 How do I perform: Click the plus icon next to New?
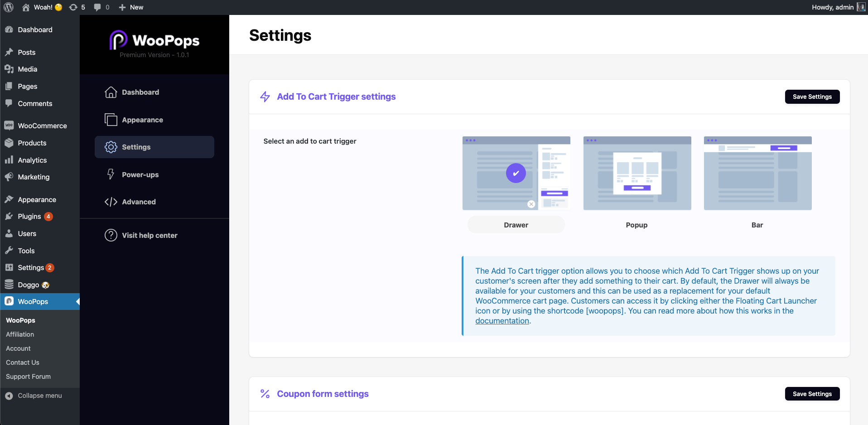pyautogui.click(x=122, y=7)
